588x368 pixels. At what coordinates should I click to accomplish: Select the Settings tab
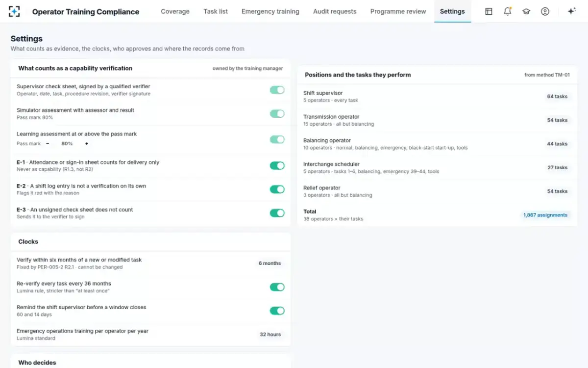[x=452, y=11]
